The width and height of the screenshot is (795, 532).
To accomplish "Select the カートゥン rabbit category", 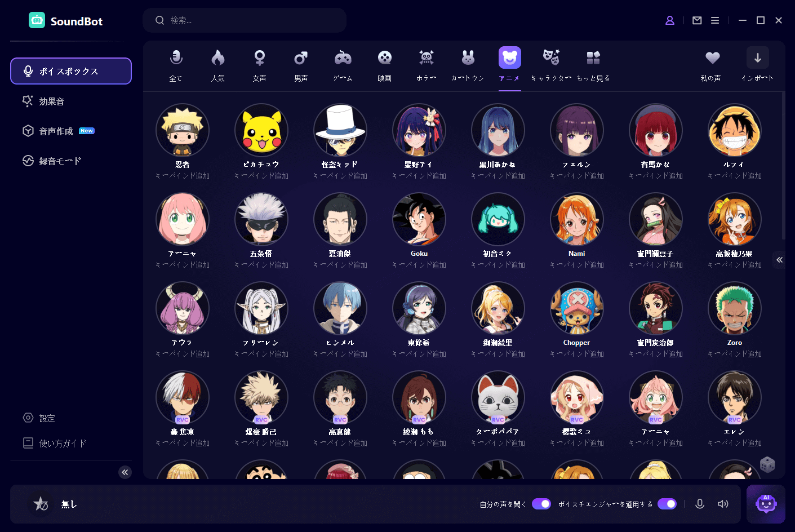I will 468,65.
